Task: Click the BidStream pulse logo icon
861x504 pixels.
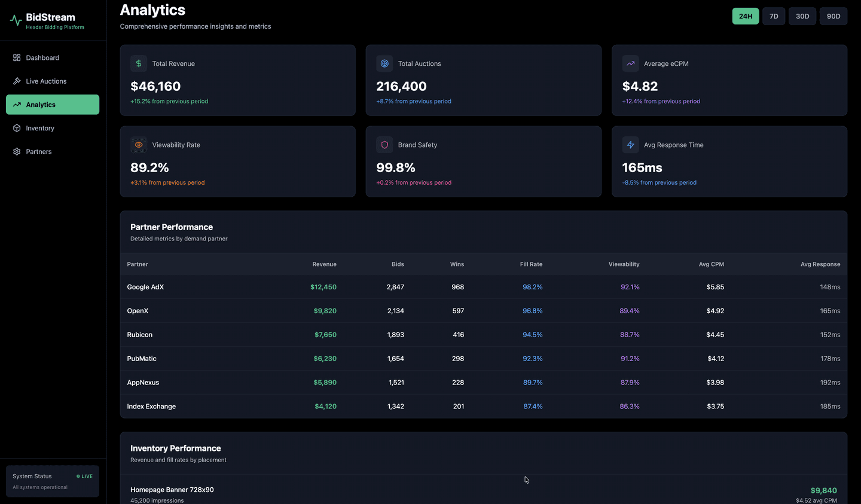Action: (x=16, y=21)
